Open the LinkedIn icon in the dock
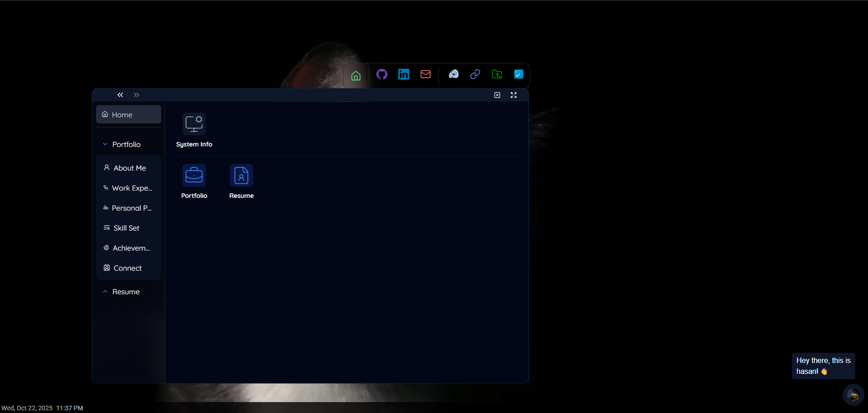The height and width of the screenshot is (413, 868). [403, 75]
